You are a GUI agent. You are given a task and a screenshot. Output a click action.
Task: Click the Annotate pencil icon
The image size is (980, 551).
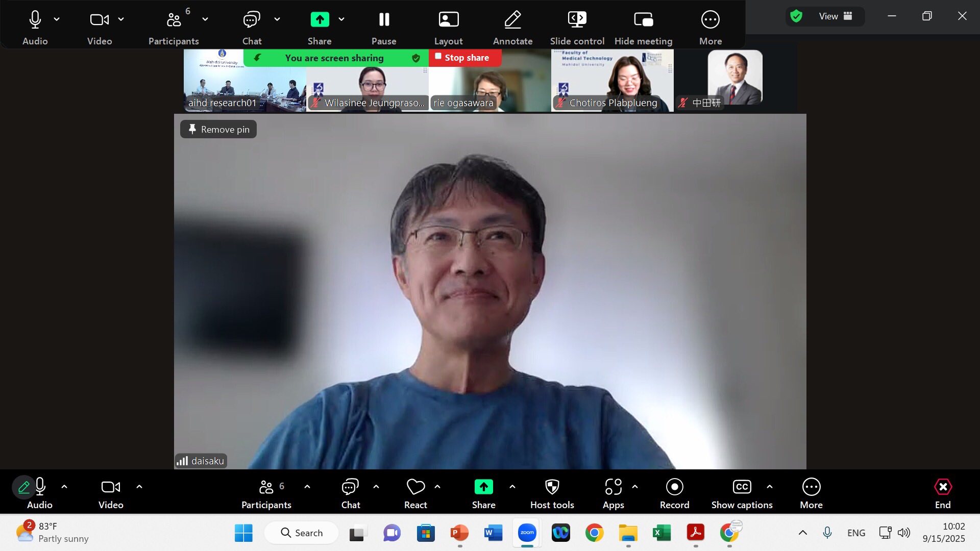point(512,20)
